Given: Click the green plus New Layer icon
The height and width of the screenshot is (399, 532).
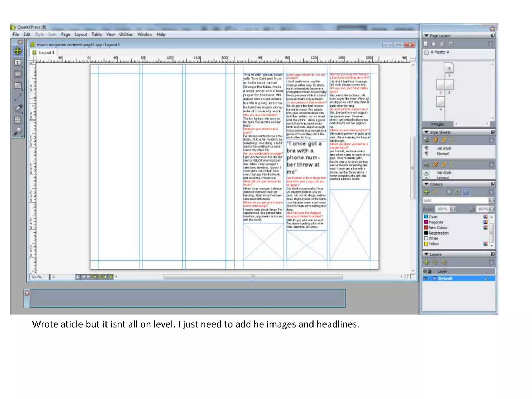Looking at the screenshot, I should (x=427, y=262).
